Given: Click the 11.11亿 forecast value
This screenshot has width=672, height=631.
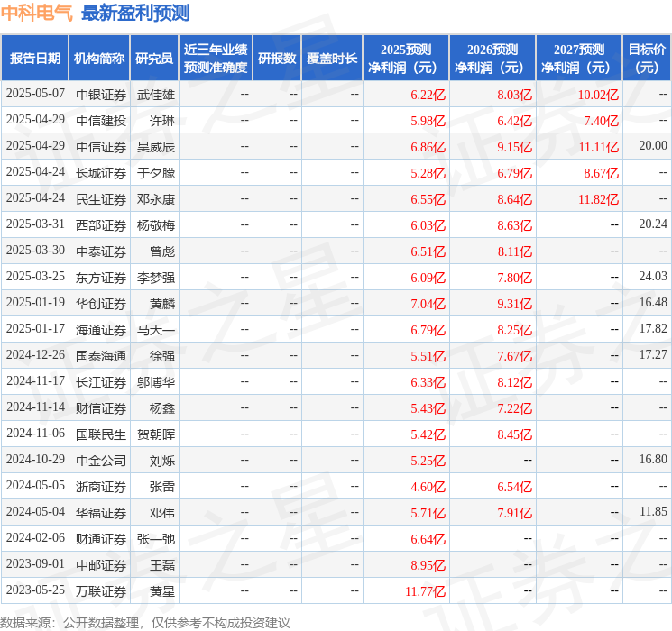Looking at the screenshot, I should 598,147.
